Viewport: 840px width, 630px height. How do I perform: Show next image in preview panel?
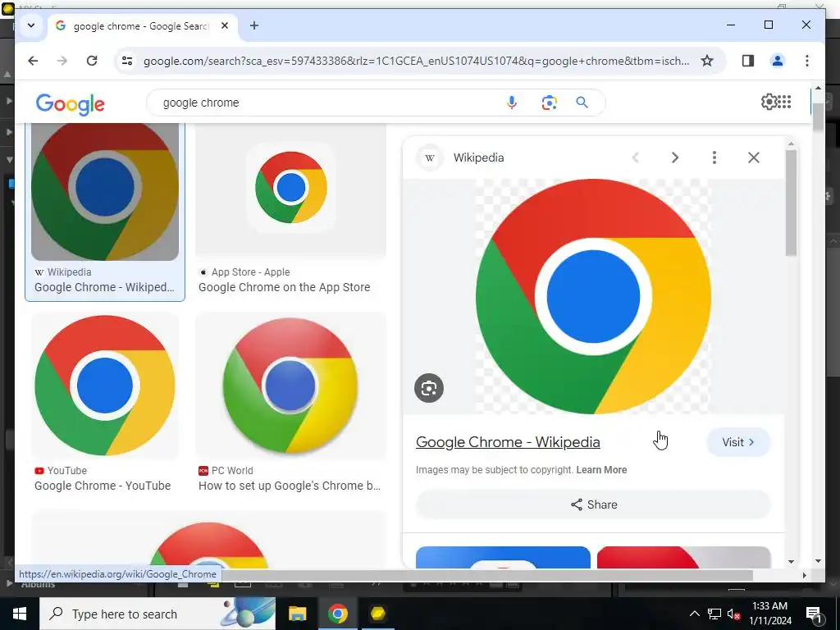click(x=675, y=157)
